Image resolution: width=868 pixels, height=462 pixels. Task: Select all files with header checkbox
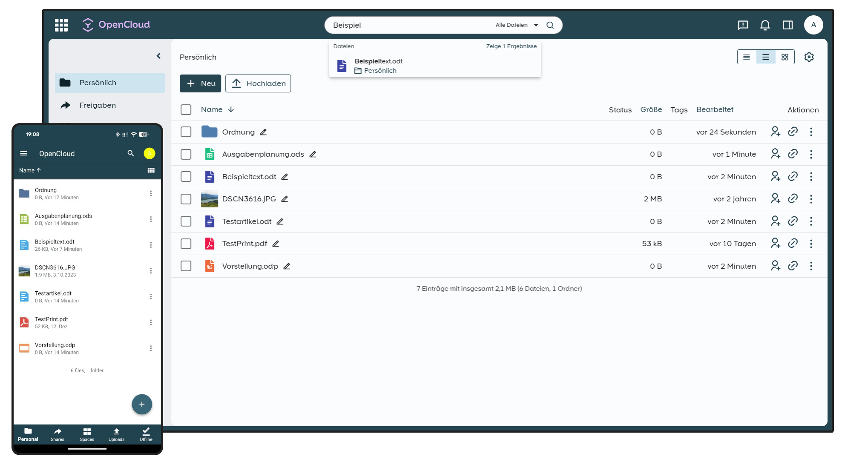186,110
